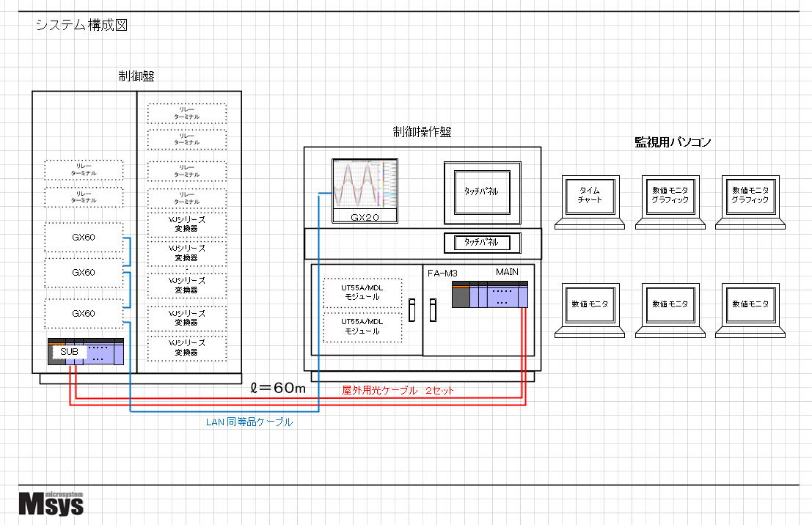812x525 pixels.
Task: Click the fourth リレーターミナル above VJシリーズ
Action: [x=187, y=198]
